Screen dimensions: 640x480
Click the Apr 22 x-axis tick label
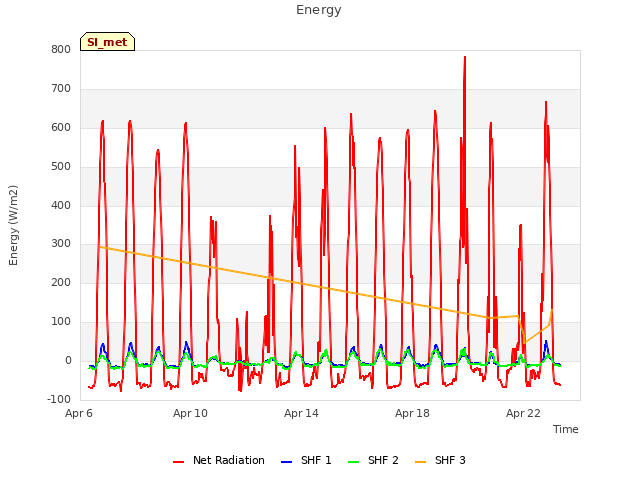pos(523,413)
